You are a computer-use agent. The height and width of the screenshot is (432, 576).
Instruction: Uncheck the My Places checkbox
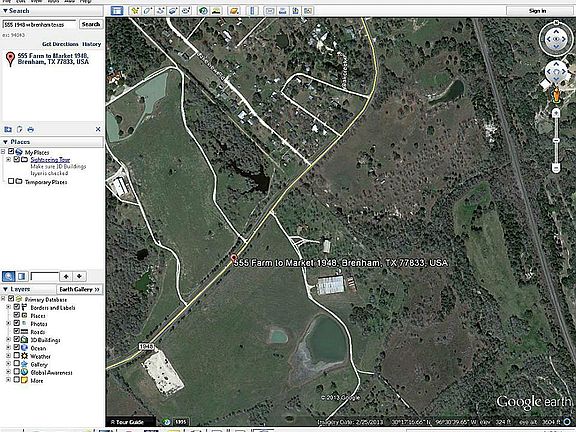[11, 151]
